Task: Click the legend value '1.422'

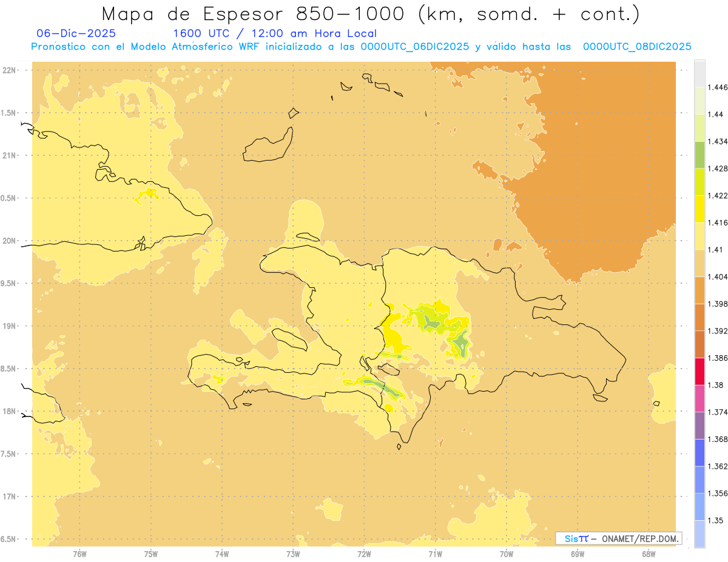Action: (718, 195)
